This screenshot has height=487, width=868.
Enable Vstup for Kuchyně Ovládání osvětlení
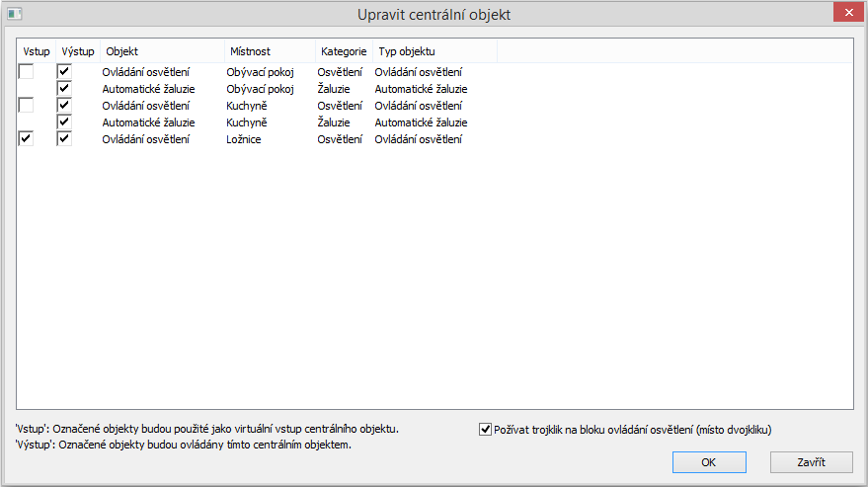[26, 106]
